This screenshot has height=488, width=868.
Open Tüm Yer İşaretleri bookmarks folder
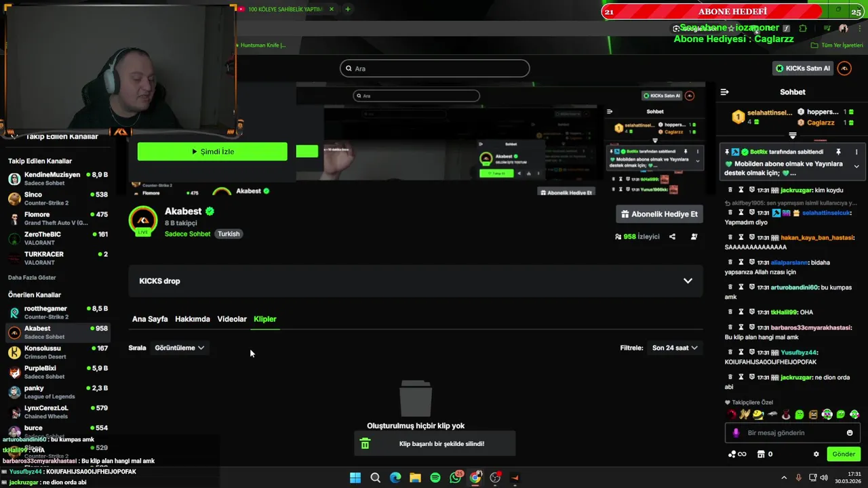coord(836,45)
